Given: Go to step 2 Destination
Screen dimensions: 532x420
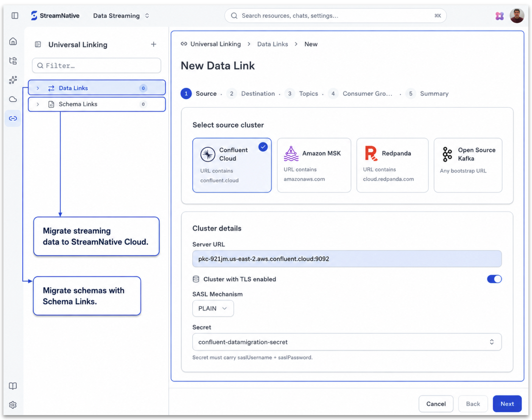Looking at the screenshot, I should (251, 93).
